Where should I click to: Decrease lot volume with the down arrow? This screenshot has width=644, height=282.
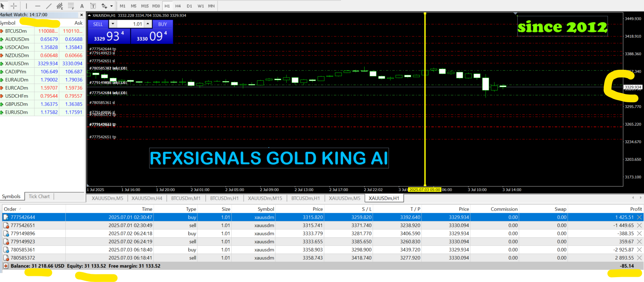(113, 24)
